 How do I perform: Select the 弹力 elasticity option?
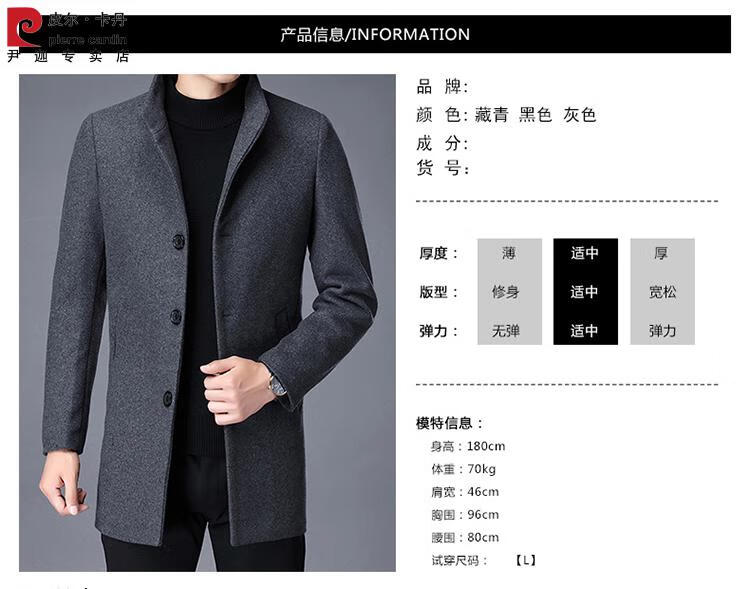[662, 331]
